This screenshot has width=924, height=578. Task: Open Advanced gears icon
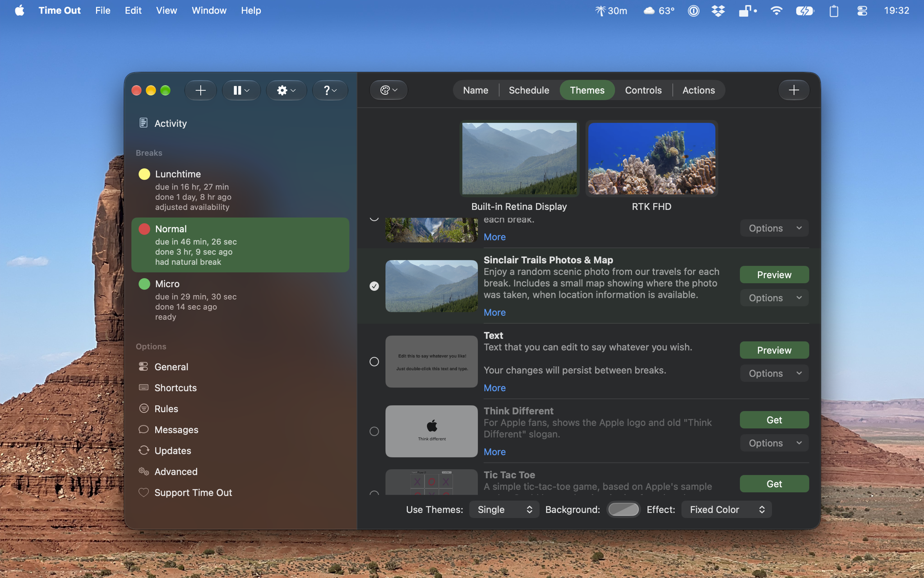(x=143, y=471)
